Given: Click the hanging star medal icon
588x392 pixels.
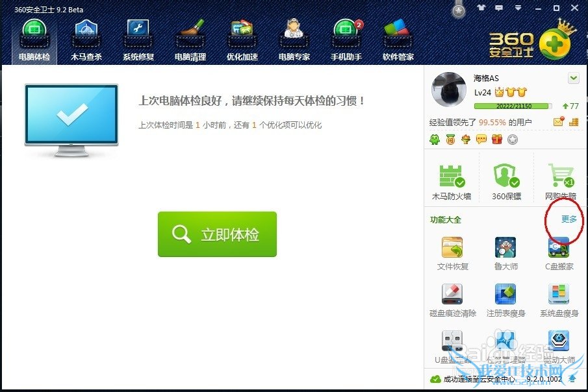Looking at the screenshot, I should tap(458, 10).
